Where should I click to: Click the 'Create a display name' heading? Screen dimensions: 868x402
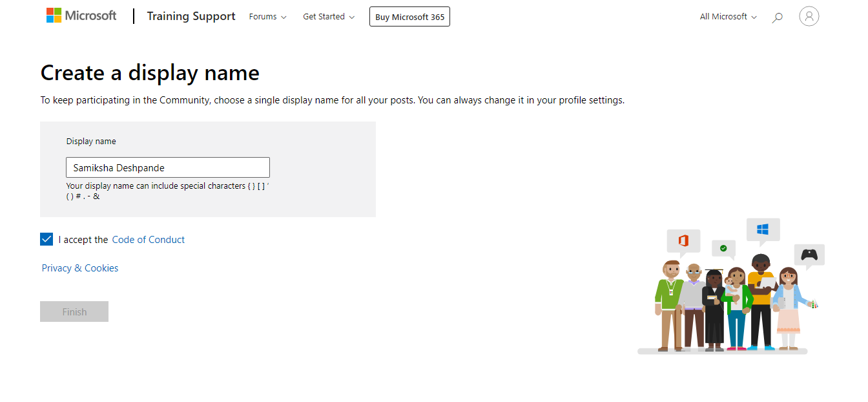click(150, 73)
